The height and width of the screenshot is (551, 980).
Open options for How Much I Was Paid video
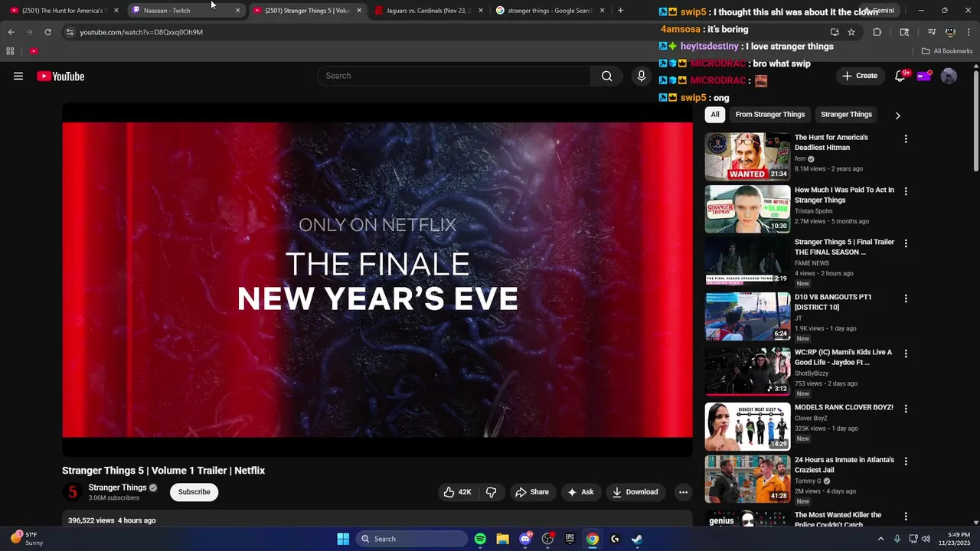[906, 191]
